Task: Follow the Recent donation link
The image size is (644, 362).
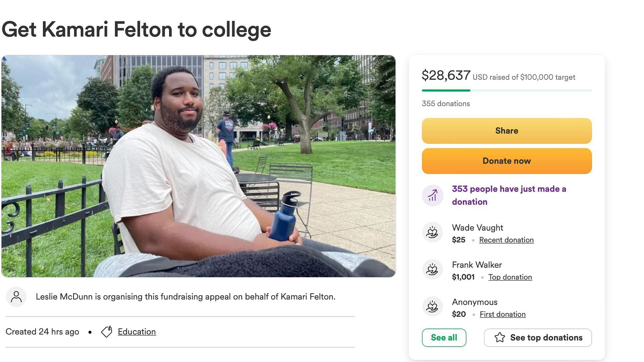Action: [x=506, y=240]
